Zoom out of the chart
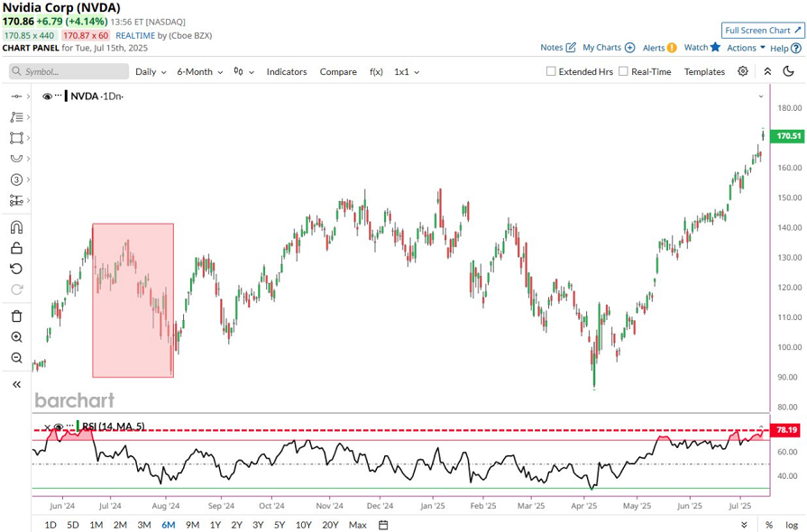 [x=16, y=358]
